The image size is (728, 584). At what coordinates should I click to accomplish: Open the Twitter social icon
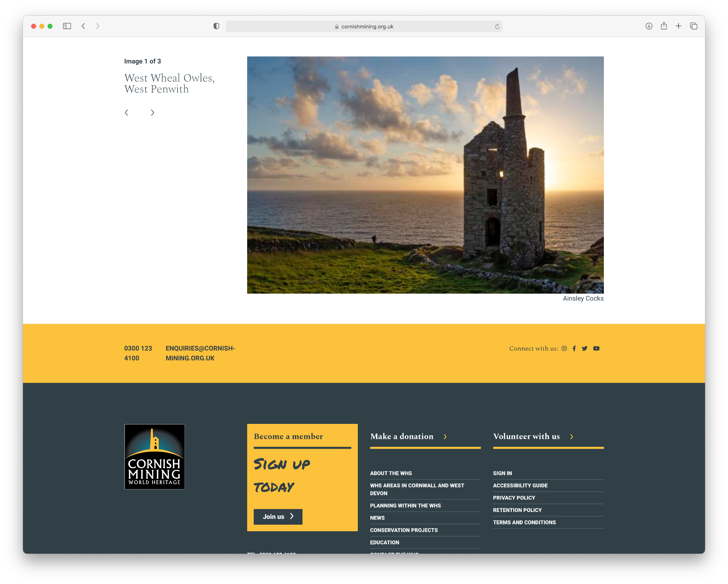tap(585, 348)
